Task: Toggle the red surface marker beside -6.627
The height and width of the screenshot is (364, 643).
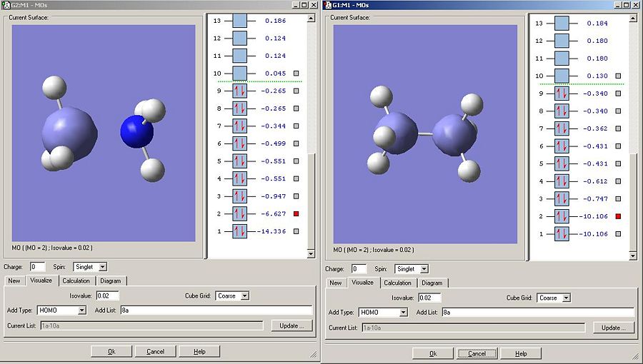Action: [296, 213]
